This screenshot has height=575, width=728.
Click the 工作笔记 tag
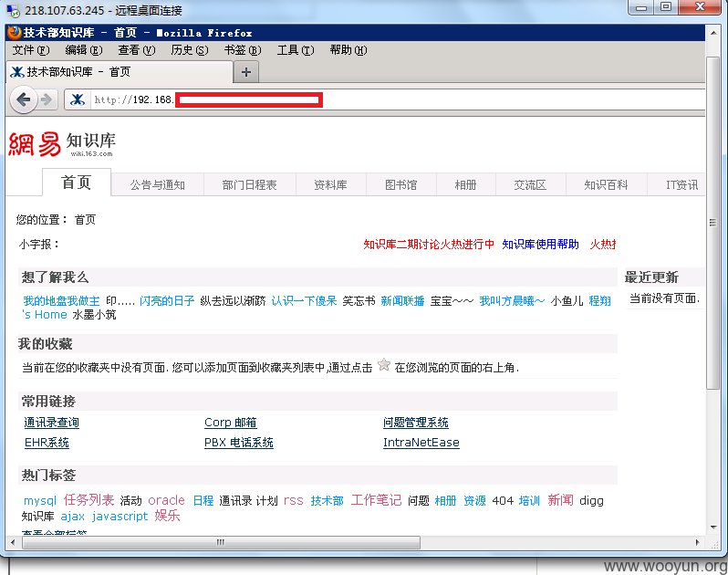coord(376,500)
